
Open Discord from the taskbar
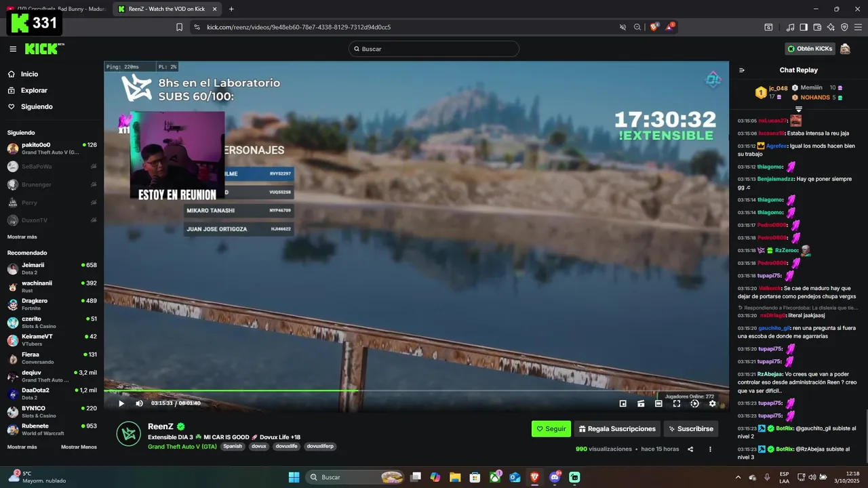tap(555, 477)
